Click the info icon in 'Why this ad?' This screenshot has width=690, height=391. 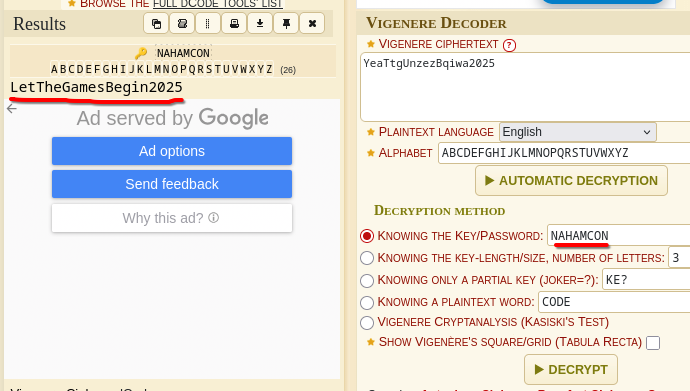213,218
